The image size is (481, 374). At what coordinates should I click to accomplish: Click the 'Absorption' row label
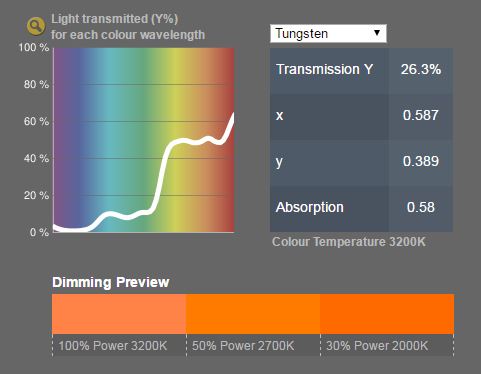pos(309,207)
